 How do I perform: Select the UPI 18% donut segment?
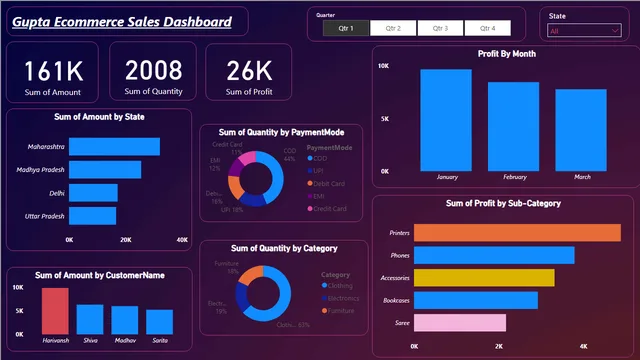pos(252,200)
